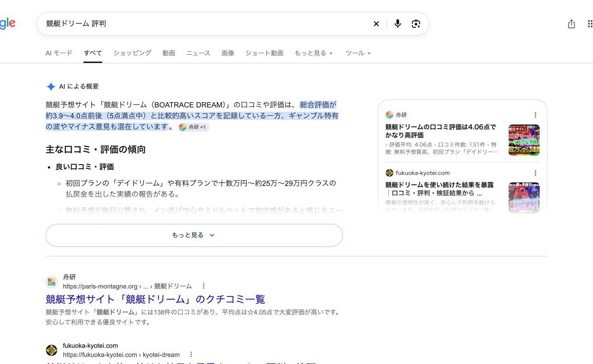This screenshot has height=364, width=593.
Task: Click snippet mentioning 138件の口コミ
Action: [192, 317]
